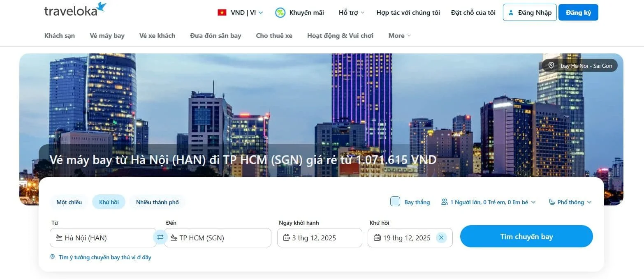Switch to Nhiều thành phố mode
Screen dimensions: 644x279
coord(157,202)
